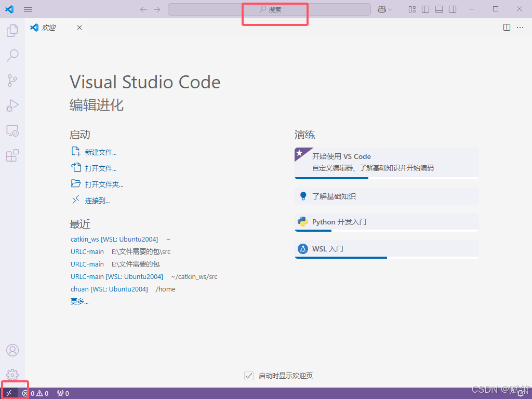Open 了解基础知识 walkthrough

[x=387, y=196]
